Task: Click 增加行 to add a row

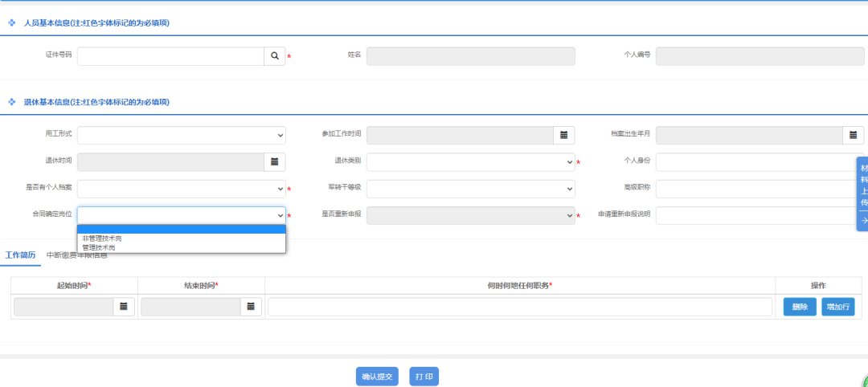Action: point(837,307)
